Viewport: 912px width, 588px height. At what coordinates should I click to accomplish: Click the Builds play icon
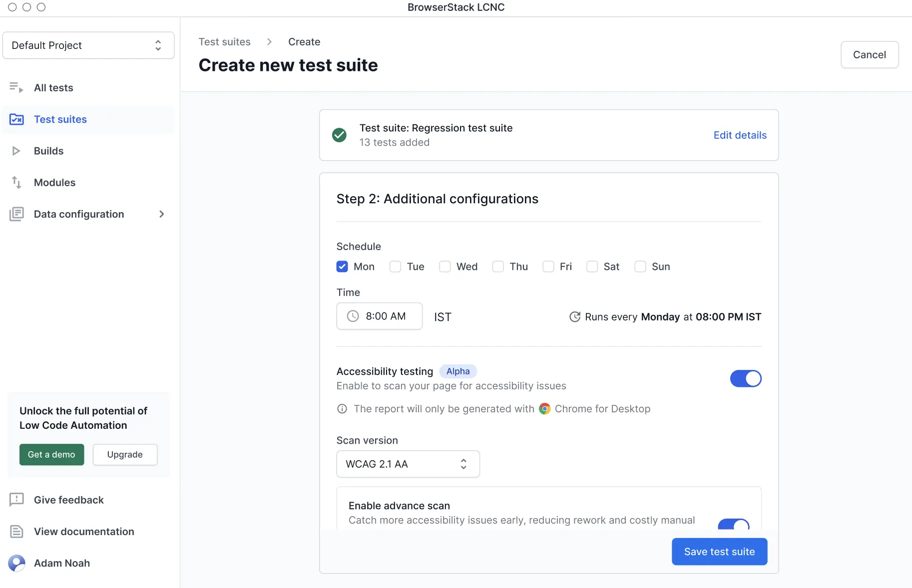(16, 151)
